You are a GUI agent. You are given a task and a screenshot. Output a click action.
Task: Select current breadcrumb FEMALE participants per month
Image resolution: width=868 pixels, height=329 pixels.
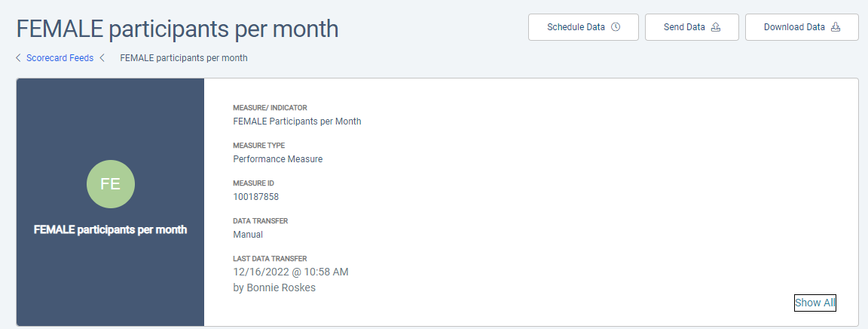point(183,58)
